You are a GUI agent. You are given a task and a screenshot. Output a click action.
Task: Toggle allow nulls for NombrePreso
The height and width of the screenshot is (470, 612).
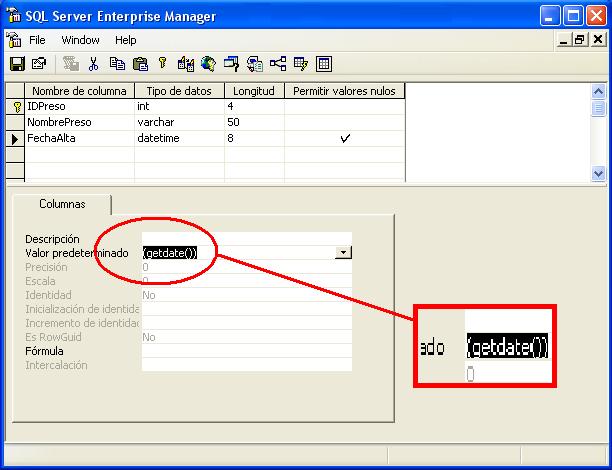click(344, 122)
